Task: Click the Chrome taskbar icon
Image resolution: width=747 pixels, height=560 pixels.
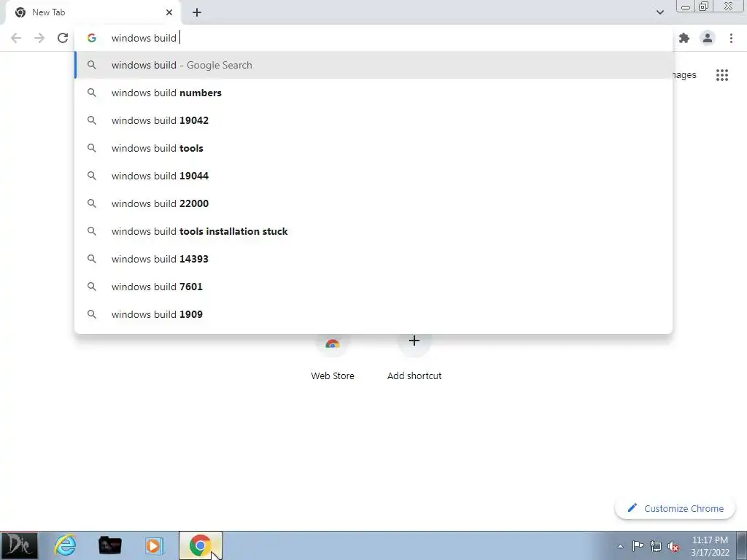Action: [201, 545]
